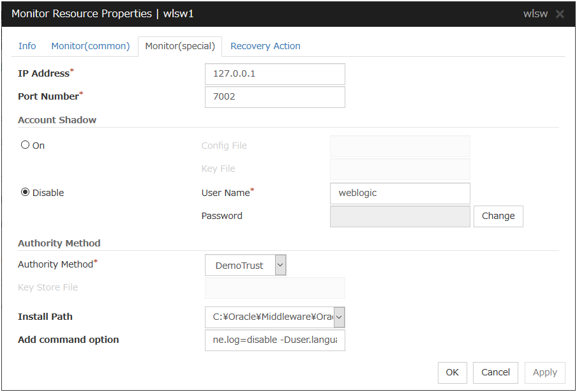The height and width of the screenshot is (392, 577).
Task: Focus the Port Number field
Action: click(274, 97)
